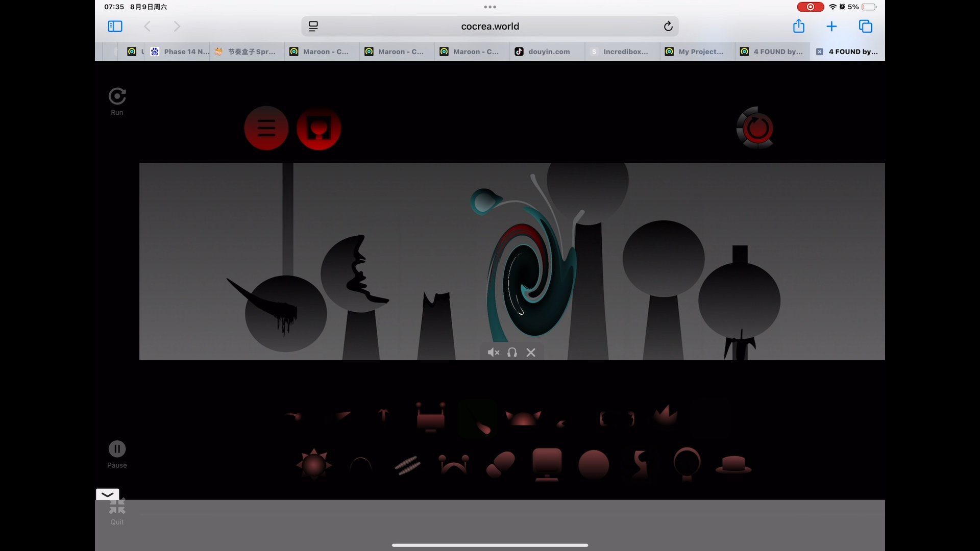
Task: Pick the small curved horn icon
Action: point(293,417)
